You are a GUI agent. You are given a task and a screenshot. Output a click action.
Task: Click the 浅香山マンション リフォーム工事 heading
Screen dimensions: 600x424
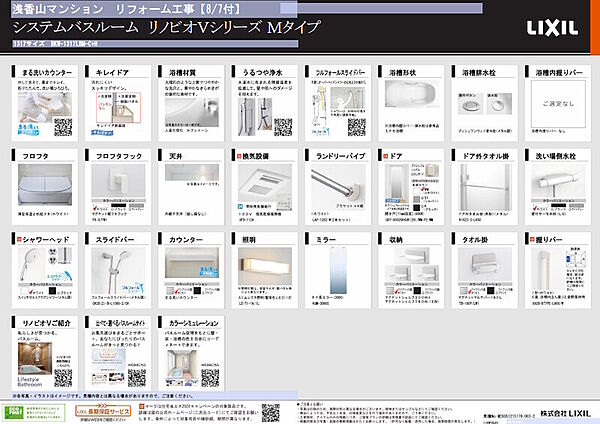pos(126,8)
